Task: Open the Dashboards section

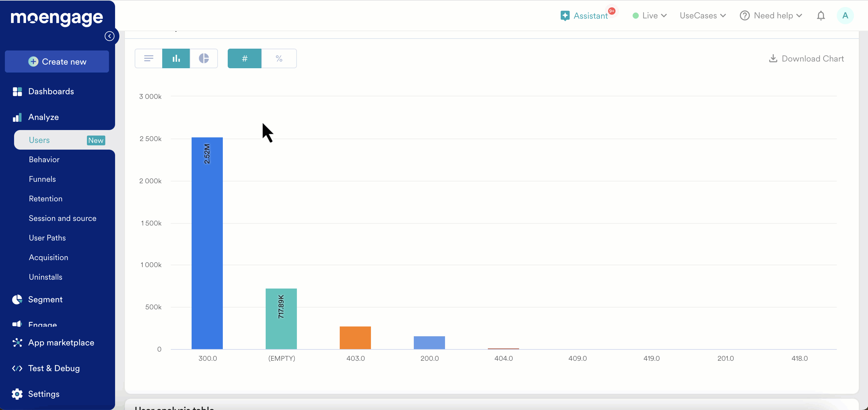Action: (x=51, y=91)
